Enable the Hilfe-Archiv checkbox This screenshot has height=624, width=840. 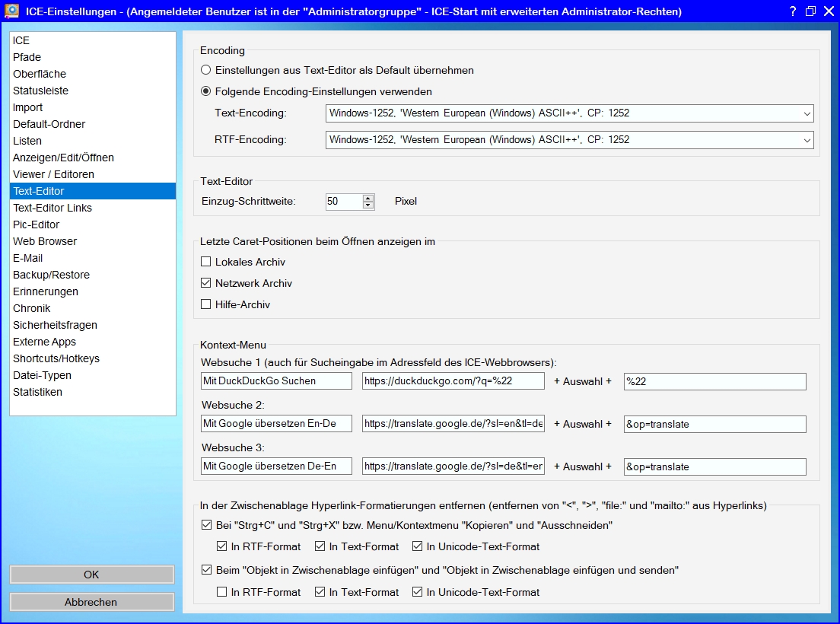coord(205,304)
